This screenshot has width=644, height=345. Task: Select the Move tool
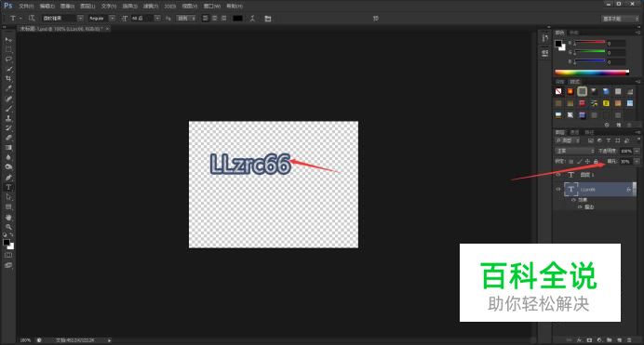(x=8, y=40)
